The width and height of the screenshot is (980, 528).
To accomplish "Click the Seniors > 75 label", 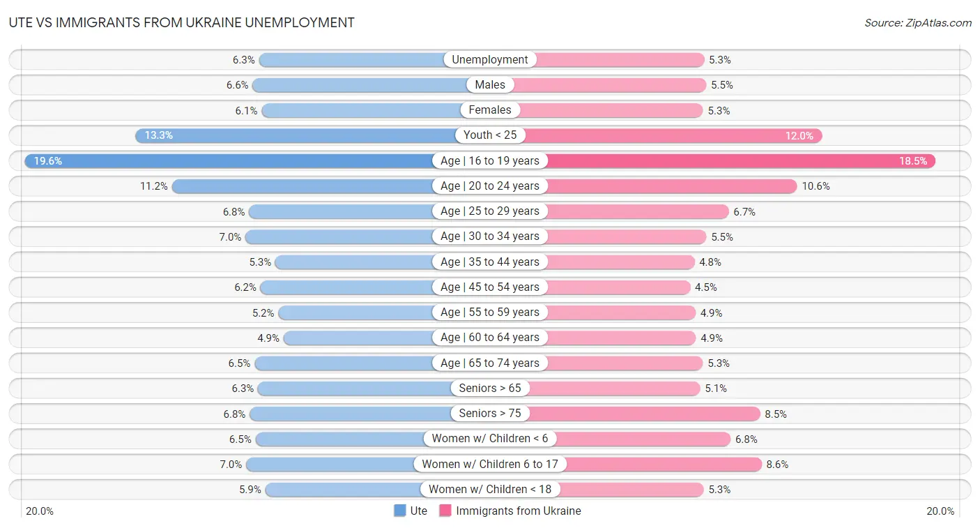I will pyautogui.click(x=490, y=414).
